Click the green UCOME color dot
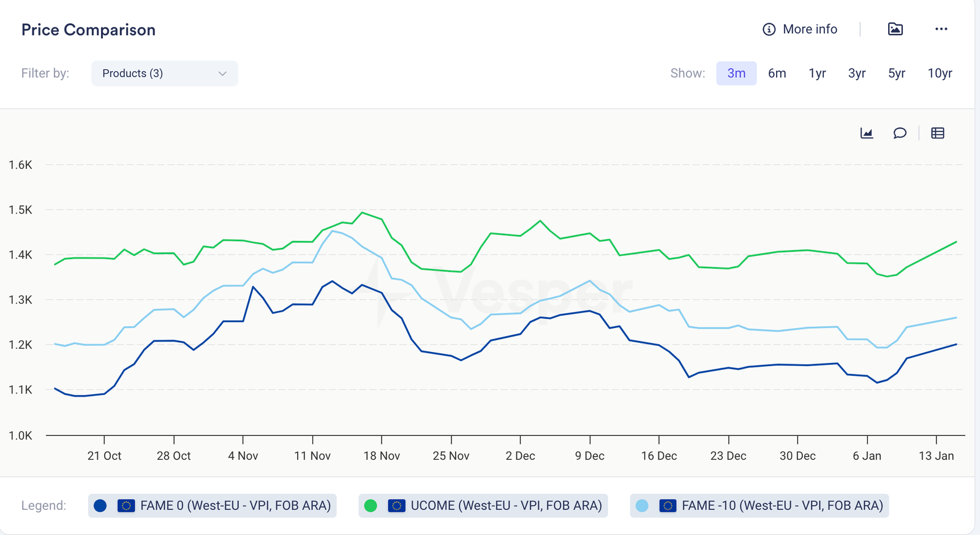The height and width of the screenshot is (535, 980). click(371, 506)
